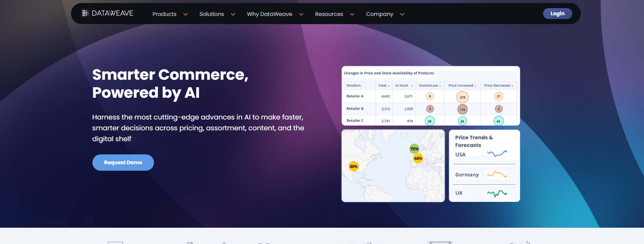Viewport: 644px width, 244px height.
Task: Expand the Products dropdown chevron
Action: (186, 14)
